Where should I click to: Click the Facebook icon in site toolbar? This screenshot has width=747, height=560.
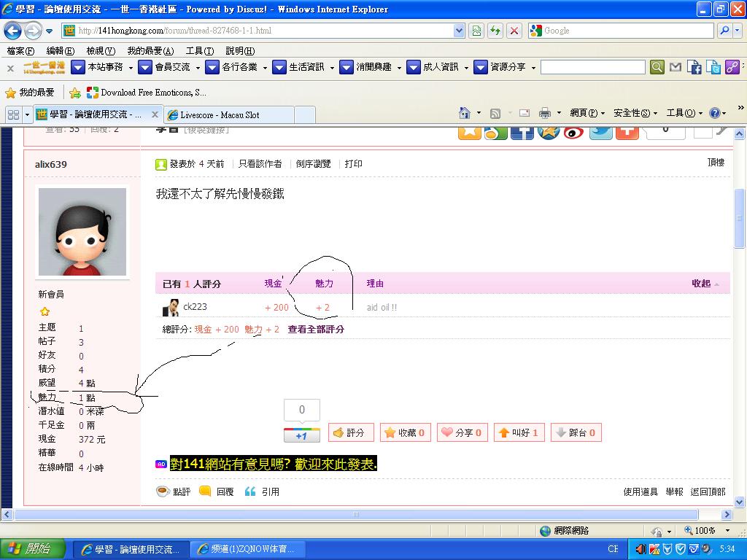click(694, 67)
